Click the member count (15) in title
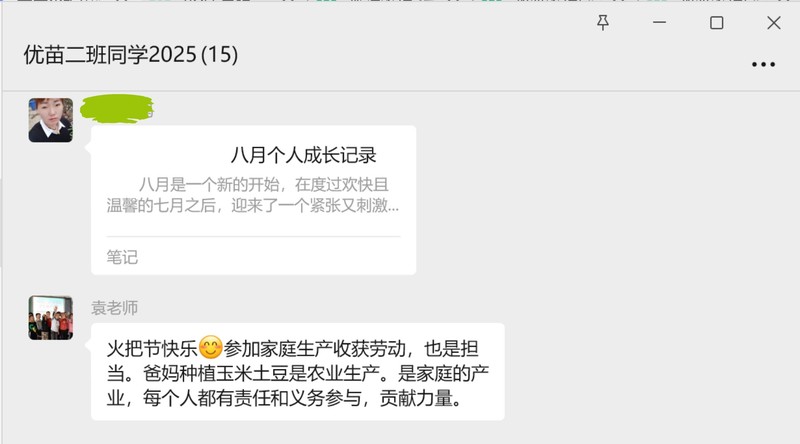The height and width of the screenshot is (444, 800). coord(219,55)
